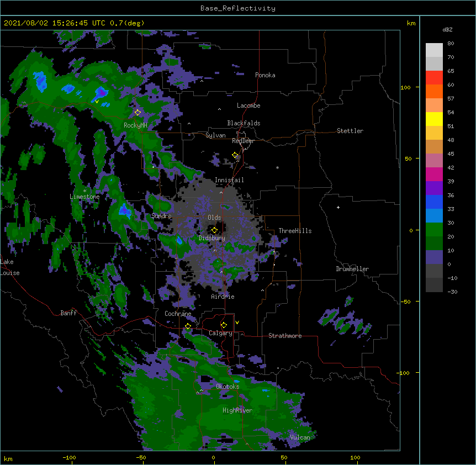Click the Olds city label
This screenshot has width=476, height=465.
[214, 218]
